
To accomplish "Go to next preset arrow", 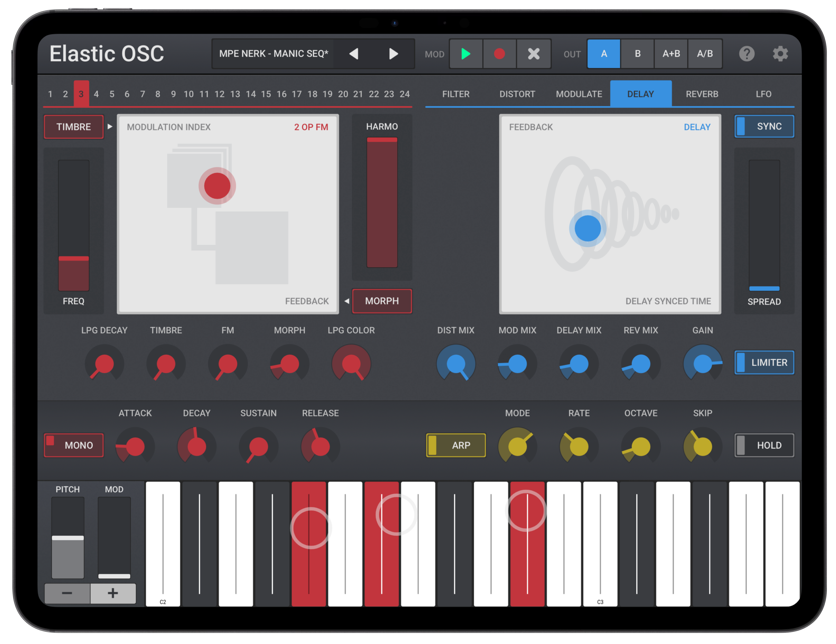I will 393,54.
